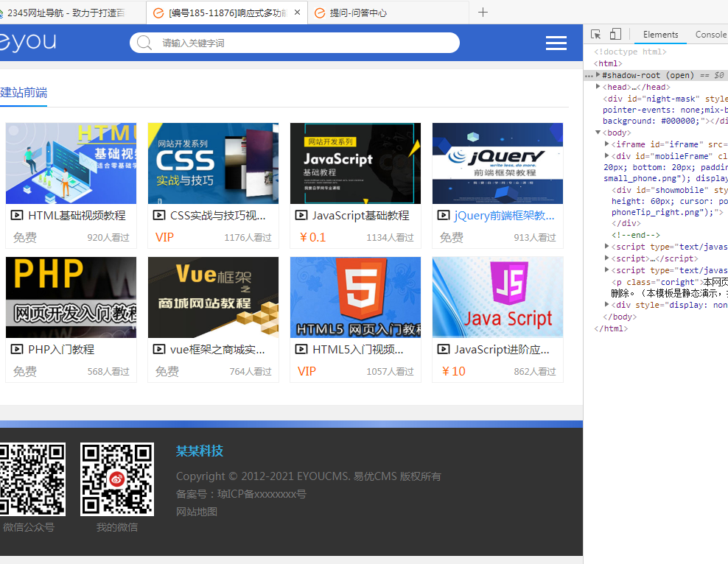Select the closing /body tag line

[620, 317]
